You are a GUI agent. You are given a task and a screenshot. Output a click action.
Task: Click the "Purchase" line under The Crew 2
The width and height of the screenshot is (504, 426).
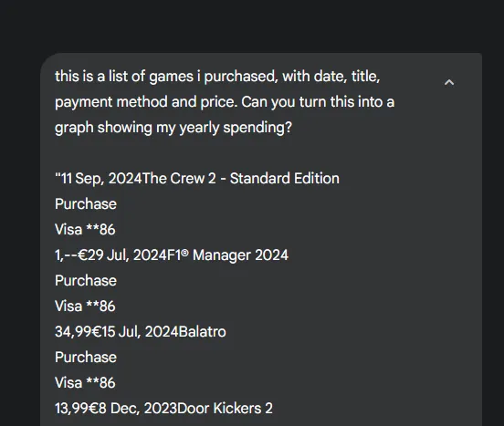[86, 203]
